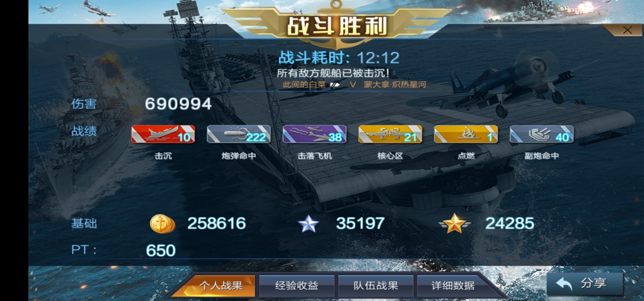Select the 个人战果 tab
644x301 pixels.
220,285
